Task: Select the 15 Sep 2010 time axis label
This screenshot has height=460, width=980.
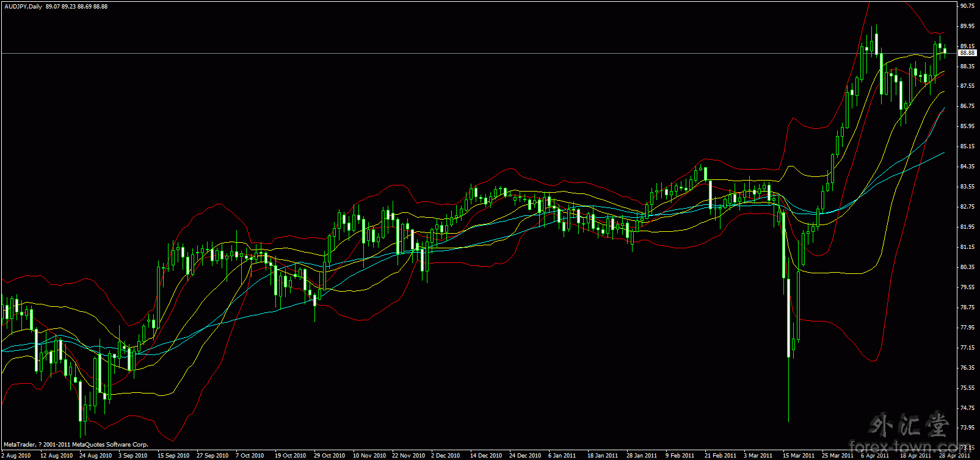Action: (x=173, y=455)
